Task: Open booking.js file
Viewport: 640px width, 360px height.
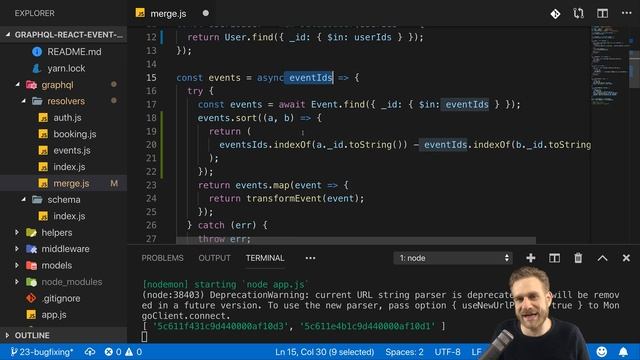Action: [x=75, y=134]
